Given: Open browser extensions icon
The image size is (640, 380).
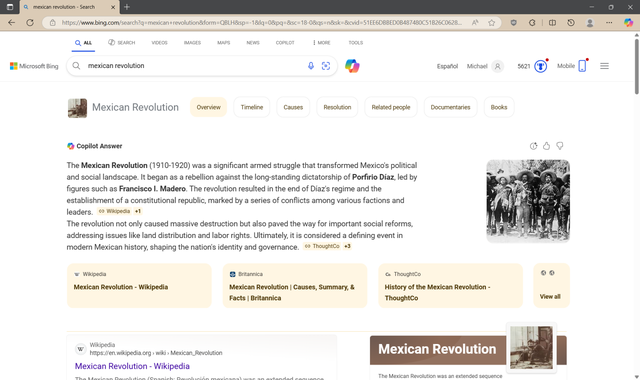Looking at the screenshot, I should pos(532,23).
